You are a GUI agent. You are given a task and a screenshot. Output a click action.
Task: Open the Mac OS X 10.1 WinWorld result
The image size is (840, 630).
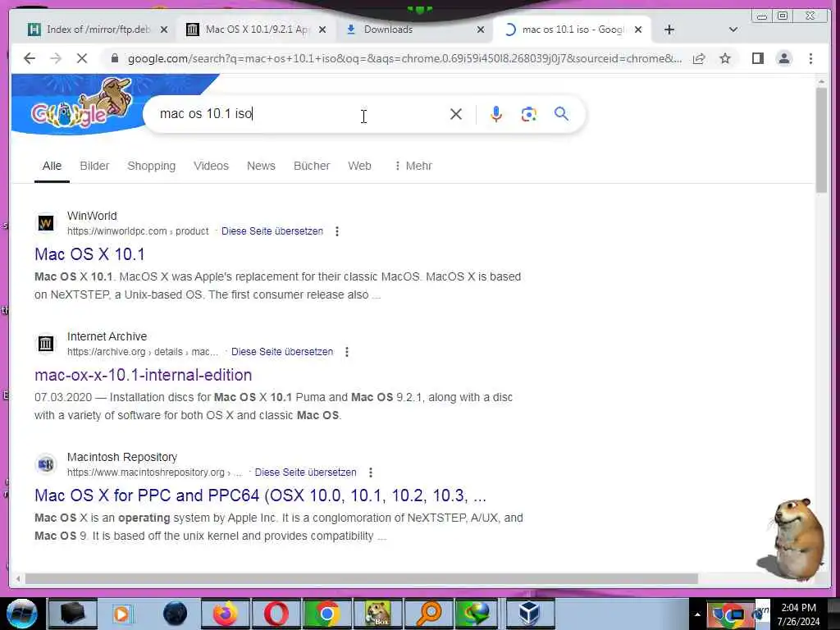[x=89, y=254]
